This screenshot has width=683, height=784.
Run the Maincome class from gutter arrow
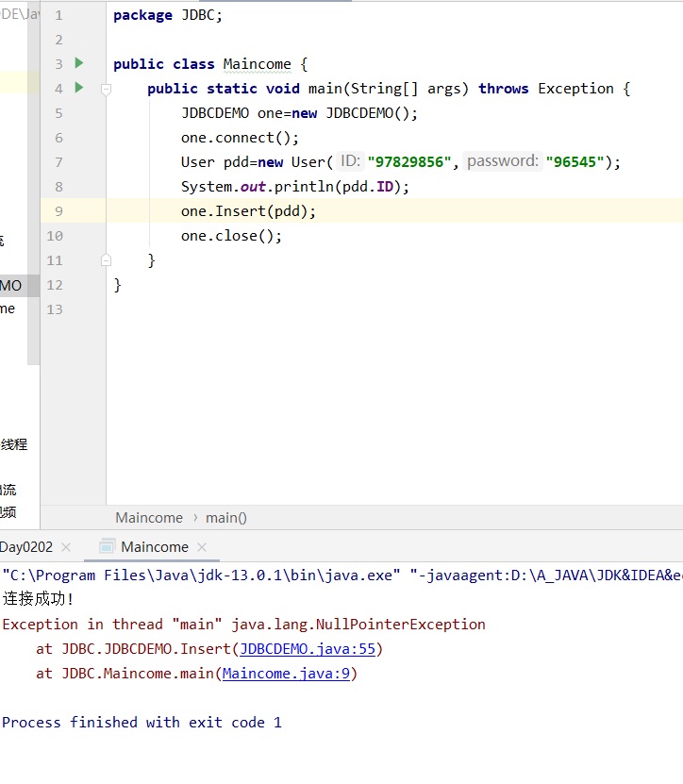pyautogui.click(x=79, y=63)
